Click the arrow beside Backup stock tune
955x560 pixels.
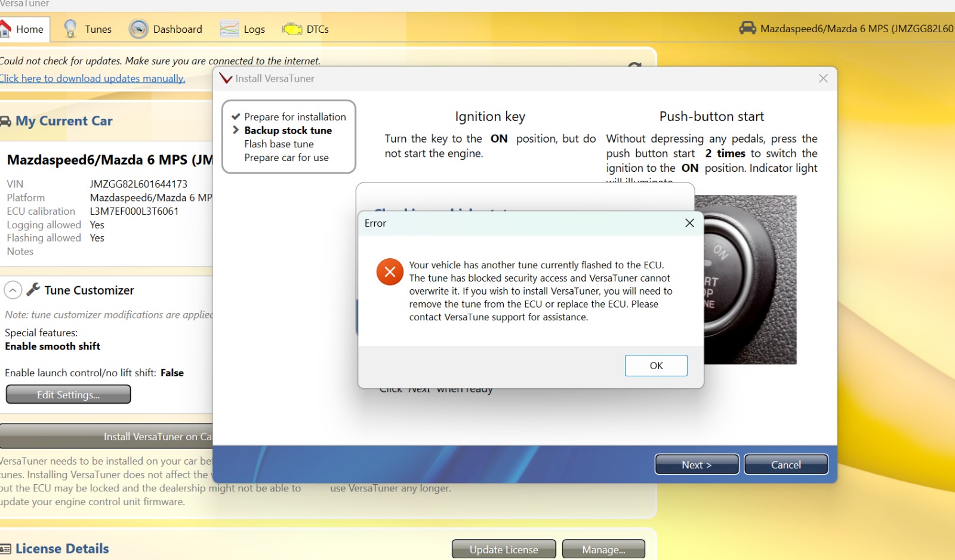(236, 130)
